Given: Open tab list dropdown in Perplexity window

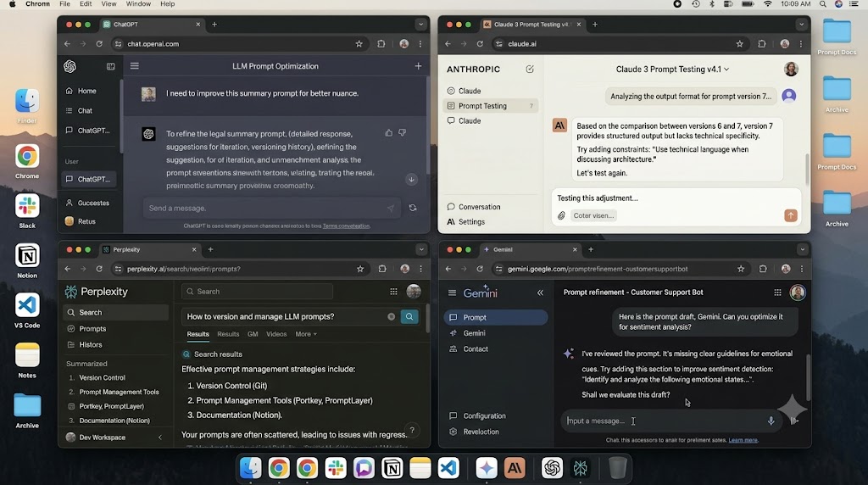Looking at the screenshot, I should click(x=421, y=249).
